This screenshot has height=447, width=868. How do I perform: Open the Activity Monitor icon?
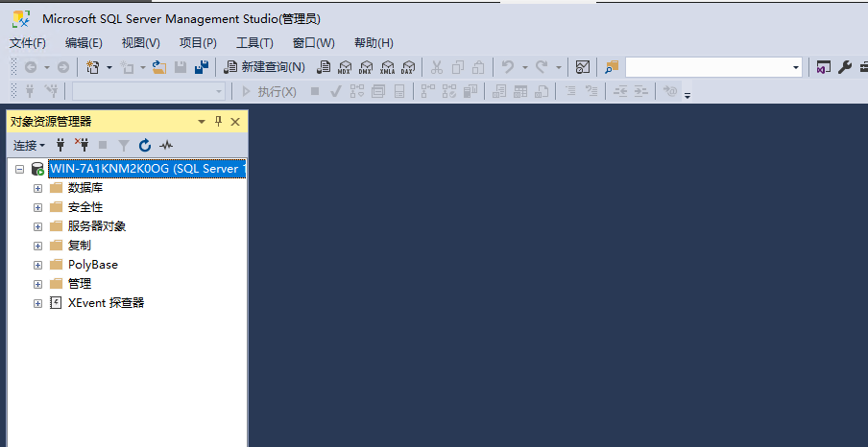tap(583, 67)
